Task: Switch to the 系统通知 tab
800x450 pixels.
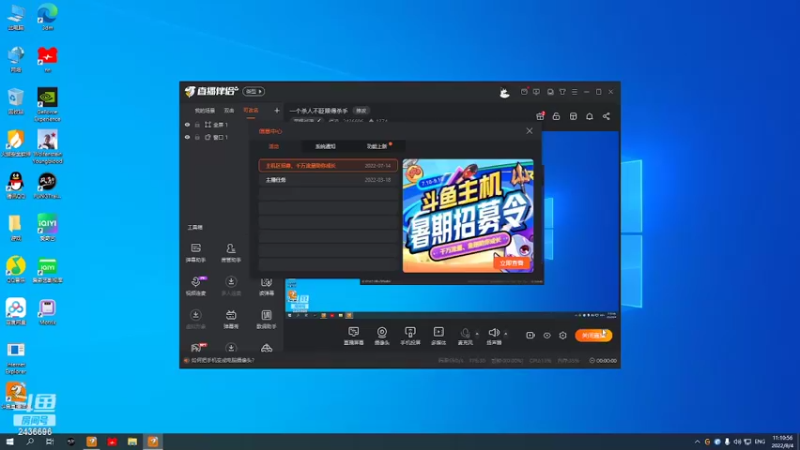Action: [325, 146]
